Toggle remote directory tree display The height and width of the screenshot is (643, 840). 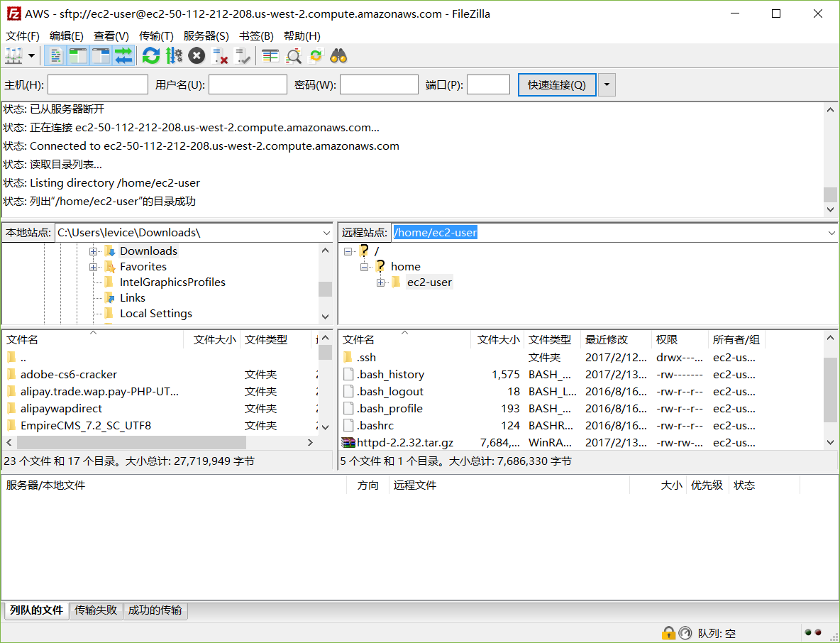pos(101,56)
